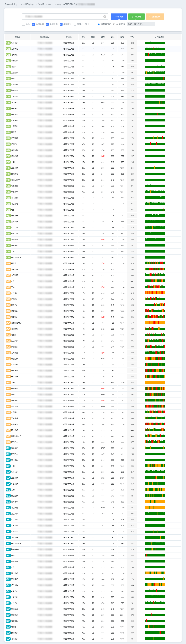Click the 移动 广东深圳 checkpoint name

[14, 520]
